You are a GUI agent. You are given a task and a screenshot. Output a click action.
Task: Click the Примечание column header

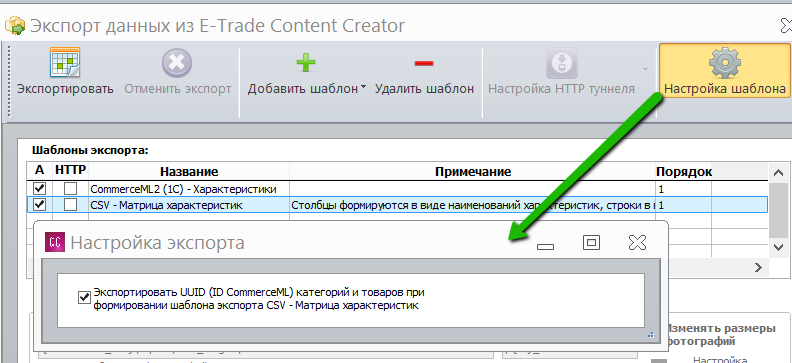click(473, 172)
